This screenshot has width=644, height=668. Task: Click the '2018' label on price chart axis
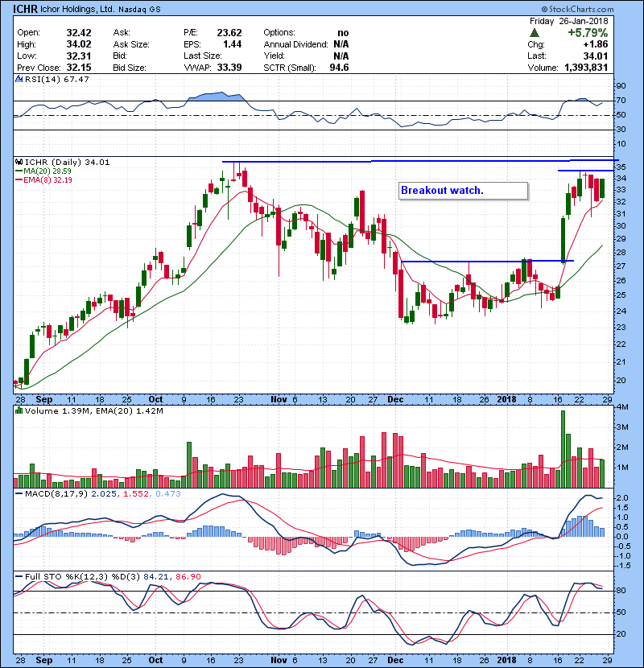[x=507, y=399]
